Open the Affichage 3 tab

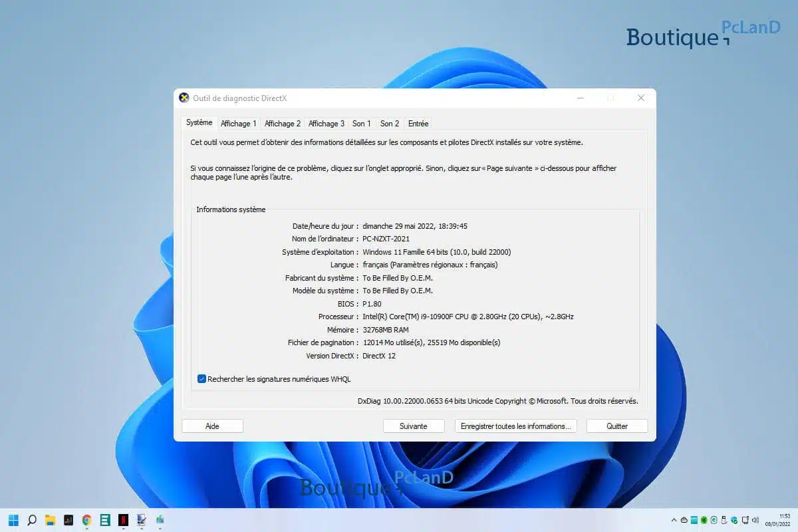(327, 124)
